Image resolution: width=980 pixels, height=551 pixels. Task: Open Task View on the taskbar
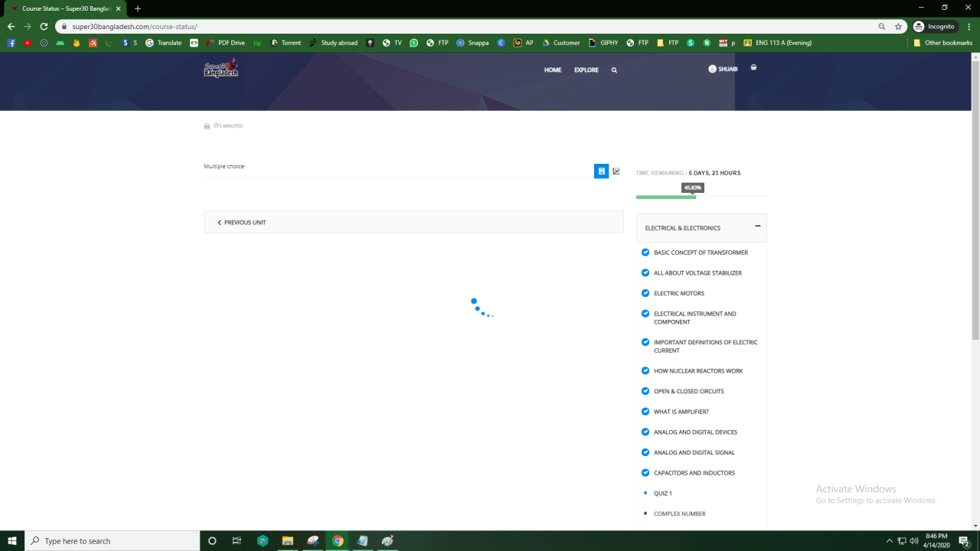click(237, 541)
